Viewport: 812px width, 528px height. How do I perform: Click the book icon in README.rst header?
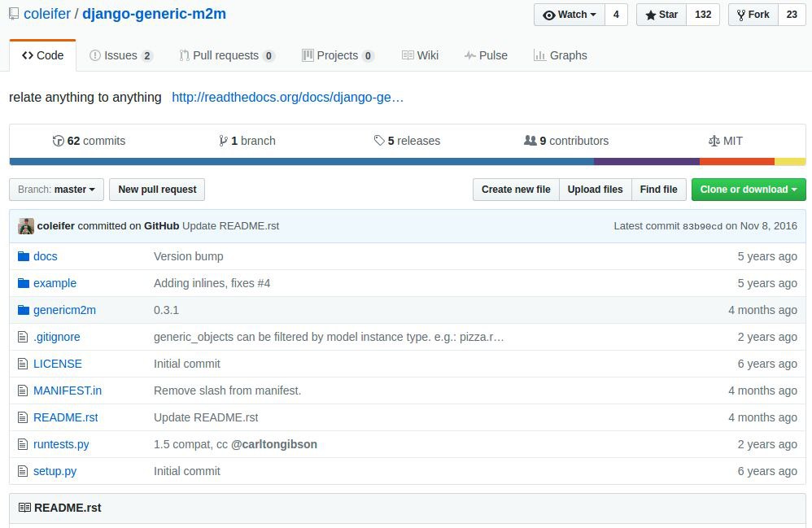(24, 508)
